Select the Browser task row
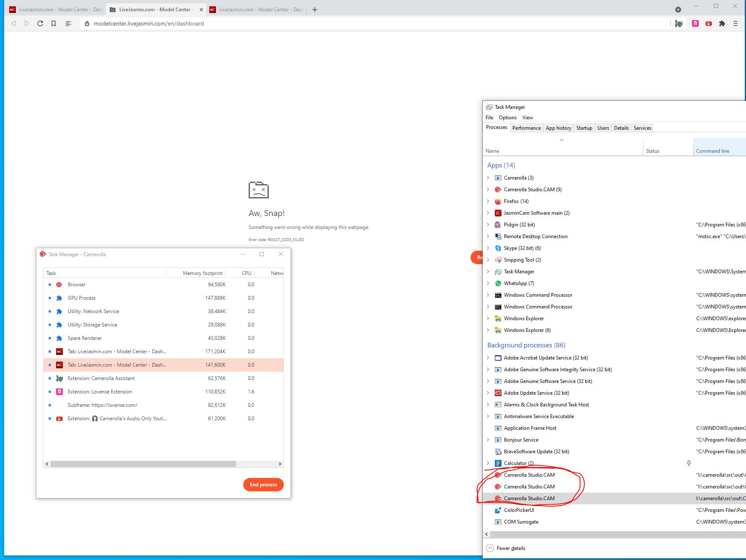Viewport: 746px width, 560px height. pyautogui.click(x=163, y=285)
